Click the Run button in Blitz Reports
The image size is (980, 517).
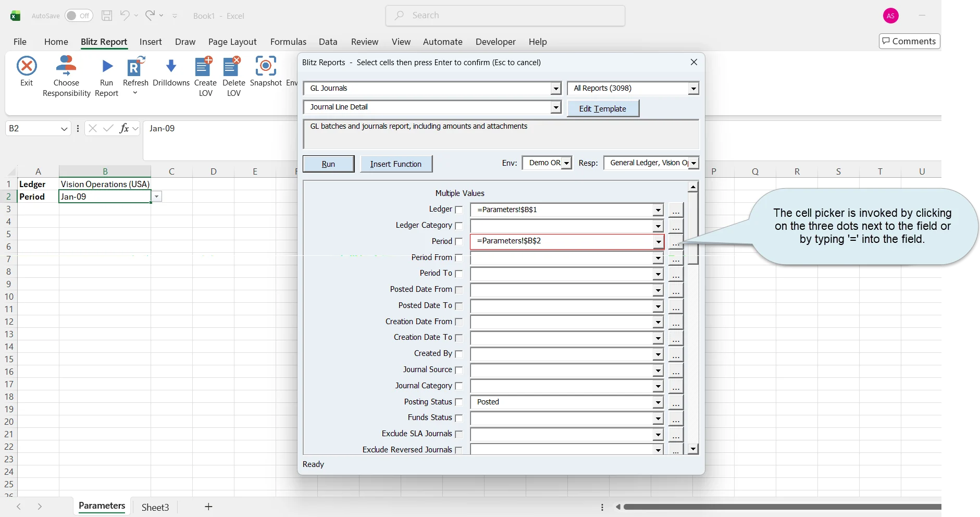328,164
